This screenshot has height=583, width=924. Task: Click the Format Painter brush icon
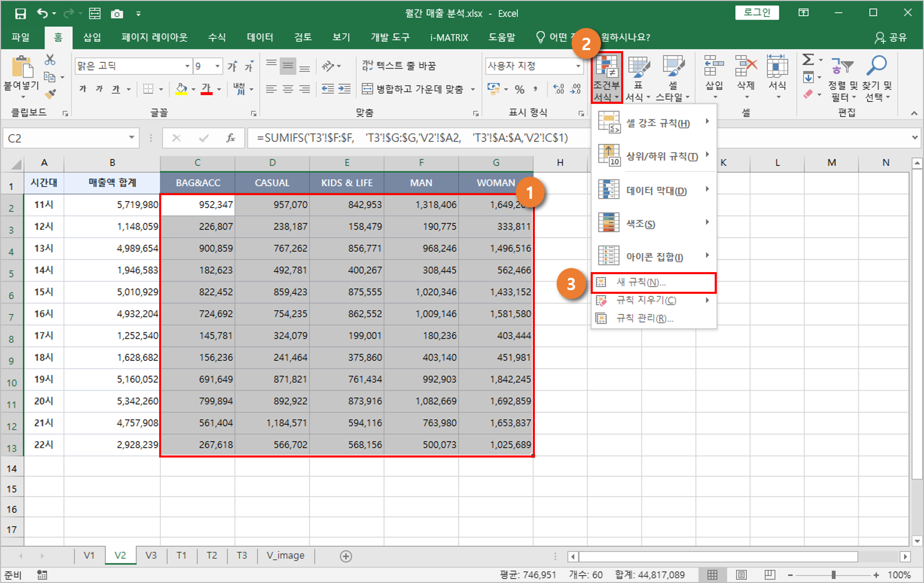(x=50, y=94)
